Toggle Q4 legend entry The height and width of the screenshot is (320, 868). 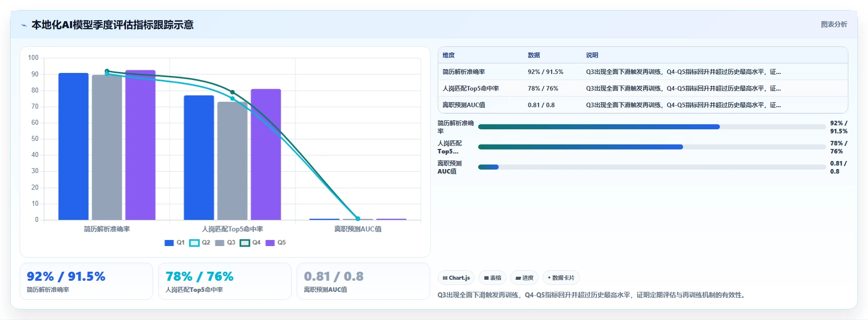coord(250,243)
